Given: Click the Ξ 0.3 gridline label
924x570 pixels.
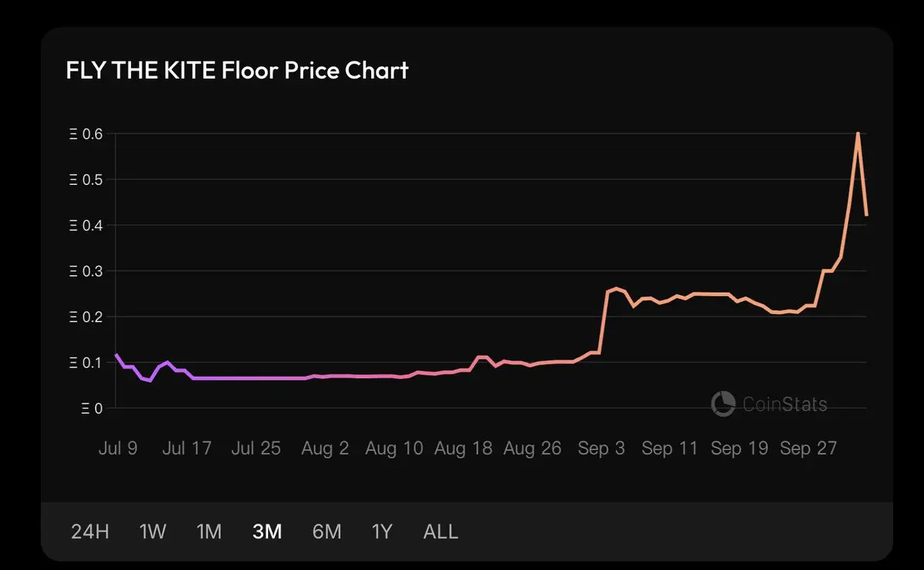Looking at the screenshot, I should click(x=86, y=271).
